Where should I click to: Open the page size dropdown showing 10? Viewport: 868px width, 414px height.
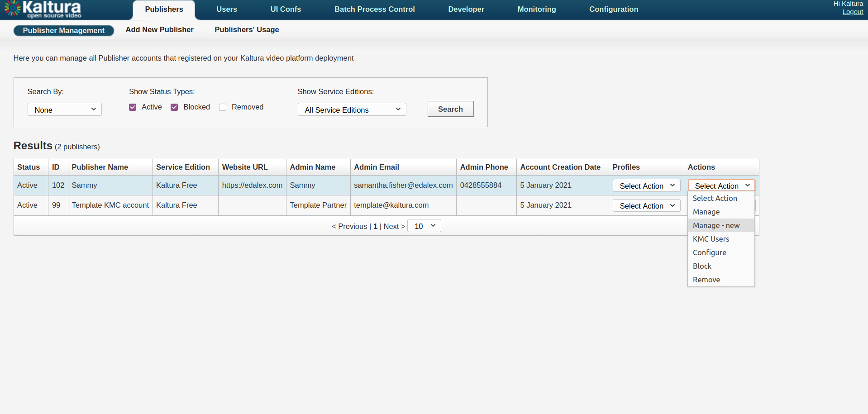click(x=424, y=226)
